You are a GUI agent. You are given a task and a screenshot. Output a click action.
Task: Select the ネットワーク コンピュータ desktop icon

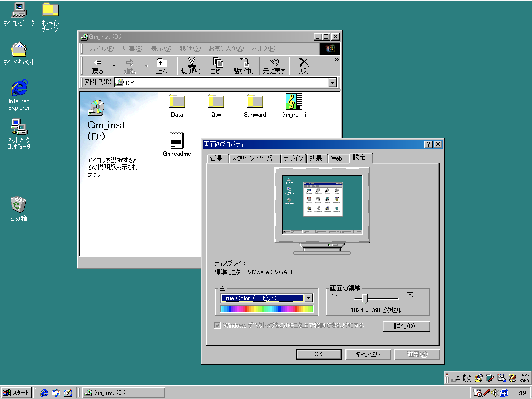pyautogui.click(x=19, y=134)
